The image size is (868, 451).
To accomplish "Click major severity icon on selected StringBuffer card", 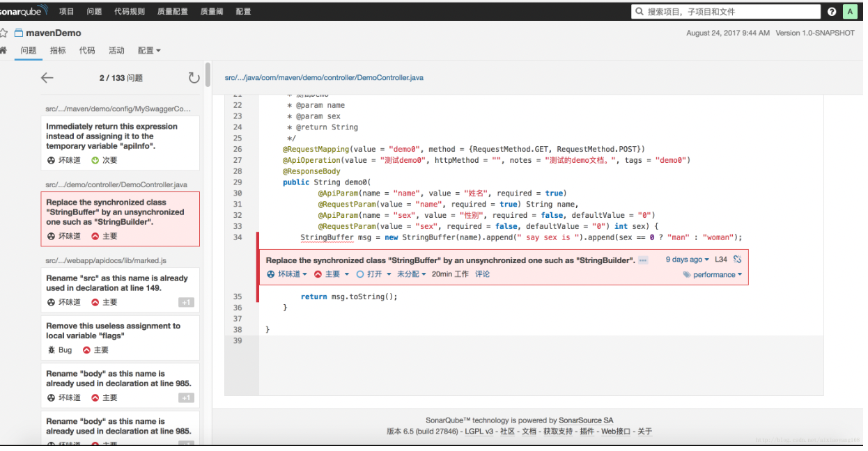I will (95, 236).
